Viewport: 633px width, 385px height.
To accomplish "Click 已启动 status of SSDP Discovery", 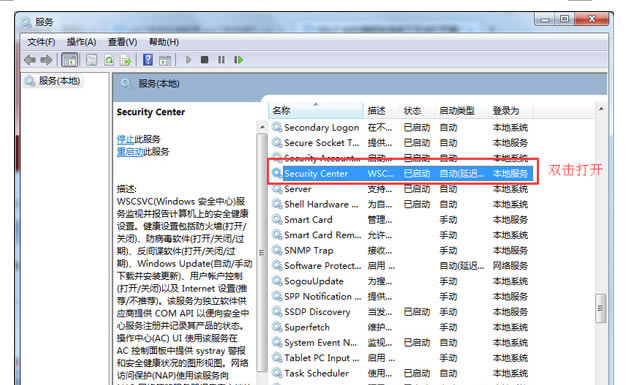I will (417, 312).
